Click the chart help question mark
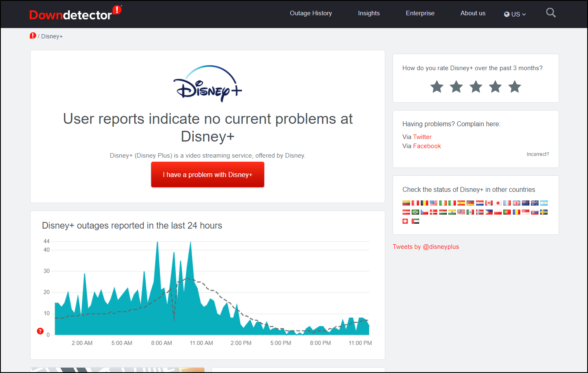The image size is (588, 373). pos(40,331)
